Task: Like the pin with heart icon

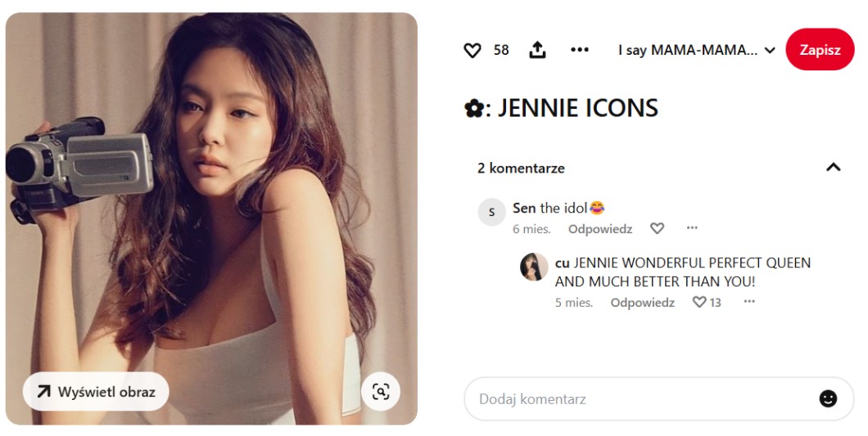Action: (x=472, y=51)
